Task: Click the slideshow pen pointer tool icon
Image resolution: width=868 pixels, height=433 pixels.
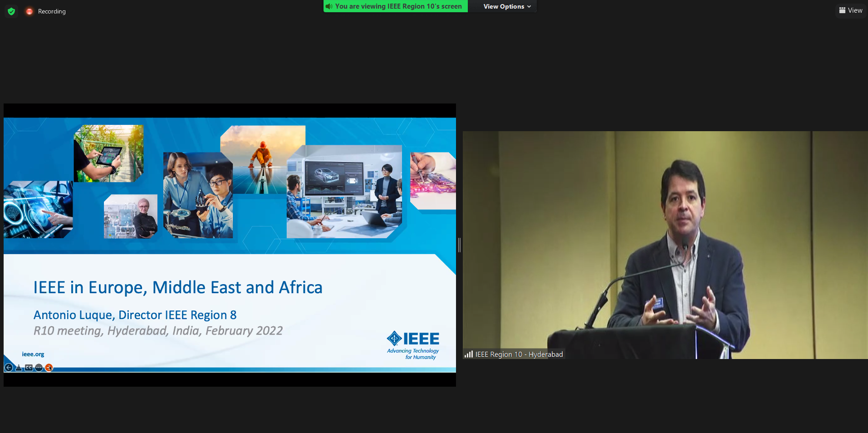Action: click(19, 368)
